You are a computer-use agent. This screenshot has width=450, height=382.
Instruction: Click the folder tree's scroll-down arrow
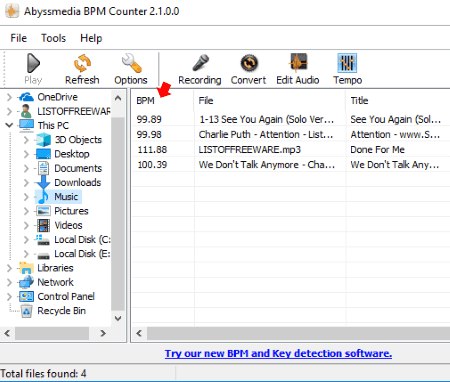[x=118, y=318]
